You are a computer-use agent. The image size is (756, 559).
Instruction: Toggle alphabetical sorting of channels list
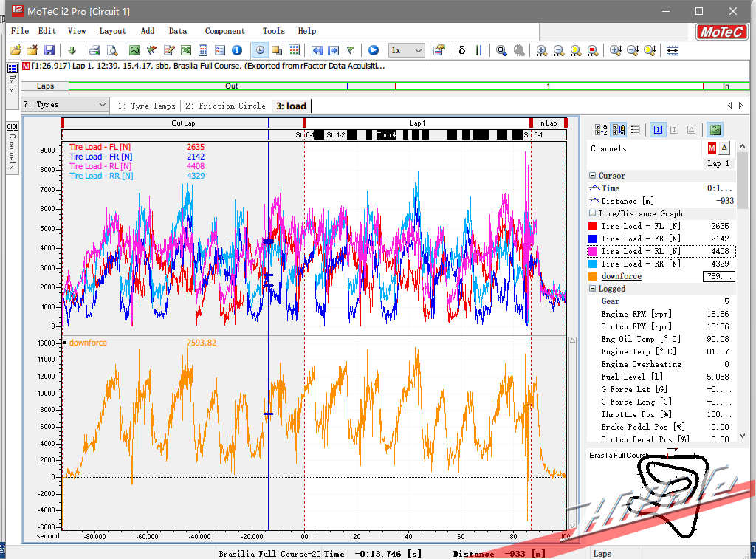click(601, 129)
